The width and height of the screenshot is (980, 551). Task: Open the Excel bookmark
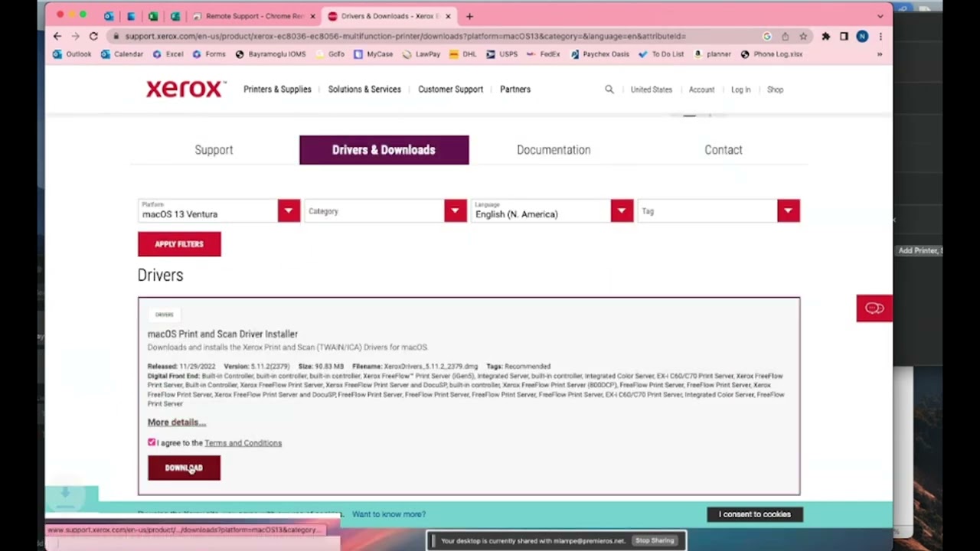[168, 54]
